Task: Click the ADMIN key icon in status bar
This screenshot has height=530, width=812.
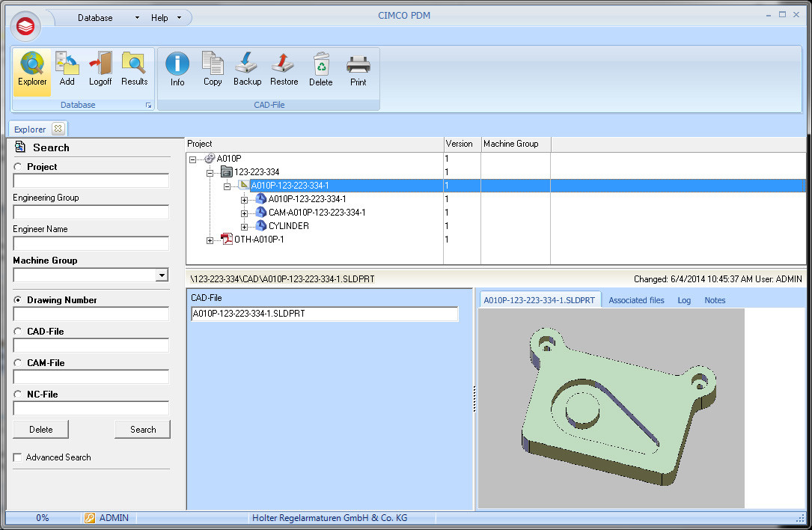Action: pyautogui.click(x=90, y=517)
